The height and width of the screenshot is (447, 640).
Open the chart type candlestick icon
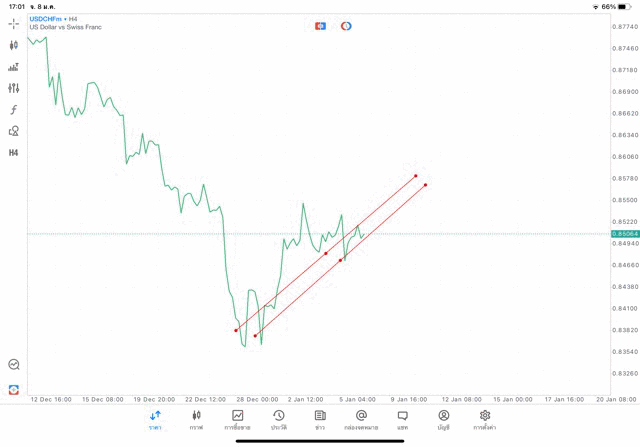[x=14, y=45]
